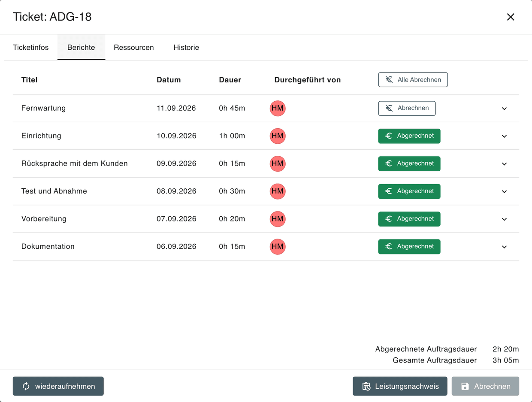
Task: Click the date 09.09.2026
Action: pyautogui.click(x=176, y=163)
